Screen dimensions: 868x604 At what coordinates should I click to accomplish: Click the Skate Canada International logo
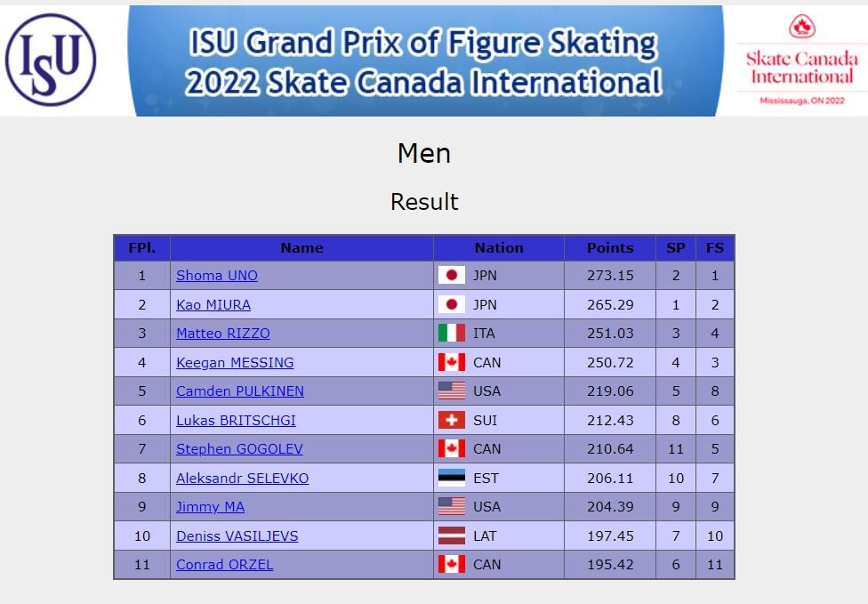click(801, 60)
